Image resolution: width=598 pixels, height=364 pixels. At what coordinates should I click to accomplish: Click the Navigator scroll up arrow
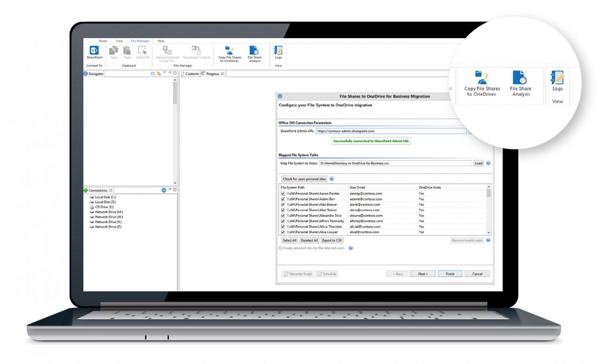(x=175, y=80)
